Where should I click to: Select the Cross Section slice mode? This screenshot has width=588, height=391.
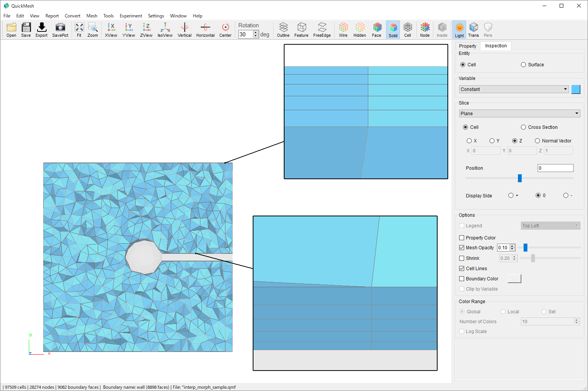pyautogui.click(x=523, y=127)
